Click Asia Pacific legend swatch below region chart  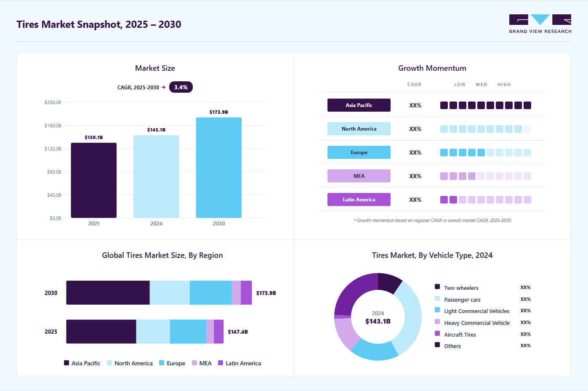(x=67, y=363)
